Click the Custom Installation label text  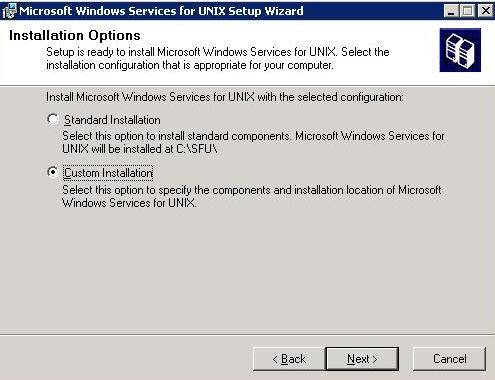click(x=108, y=173)
